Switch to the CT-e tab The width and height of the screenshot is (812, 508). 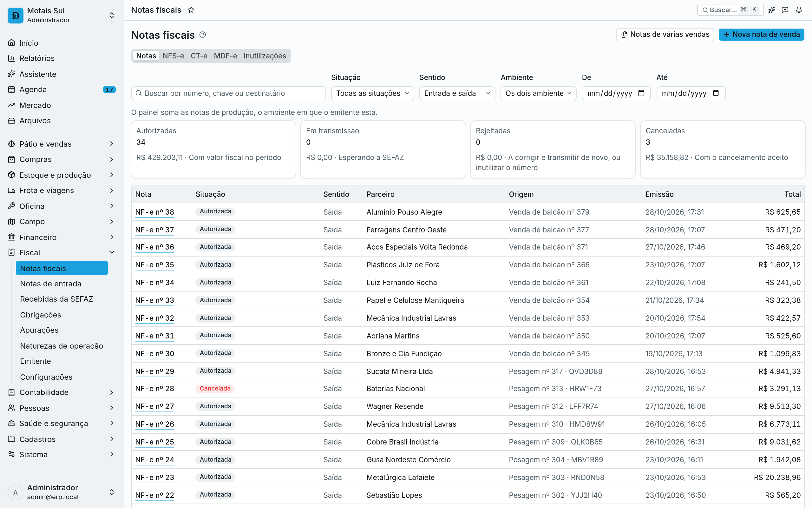tap(199, 56)
